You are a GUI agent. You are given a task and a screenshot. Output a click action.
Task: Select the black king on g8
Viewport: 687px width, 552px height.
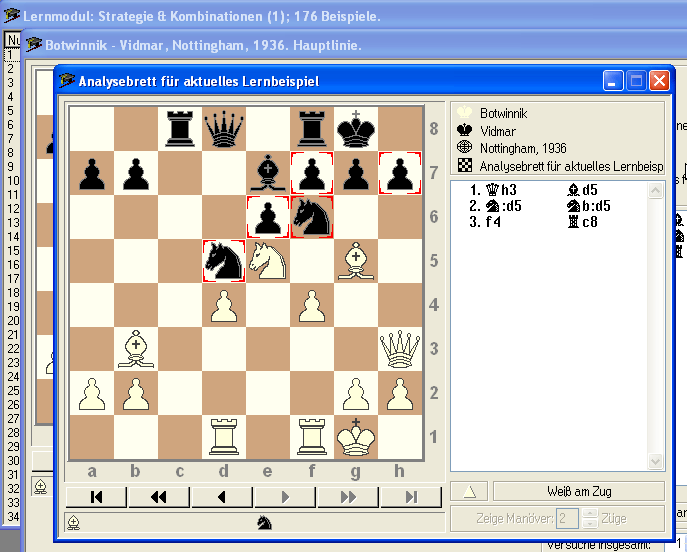356,128
